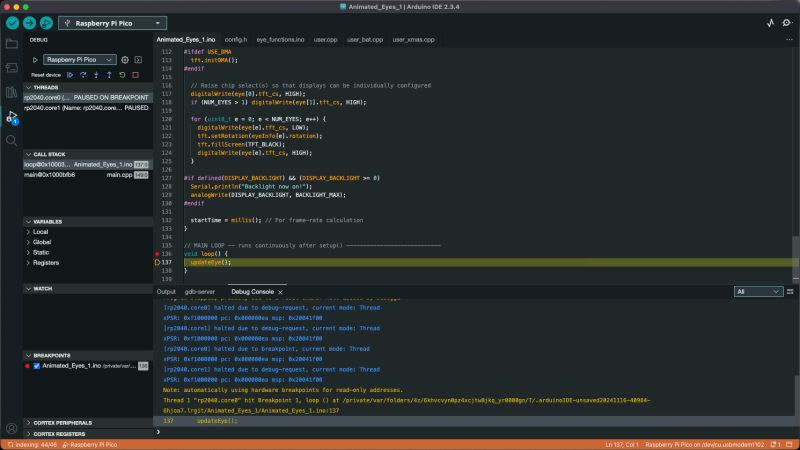Image resolution: width=800 pixels, height=450 pixels.
Task: Select the rp2040.core0 paused thread
Action: 88,97
